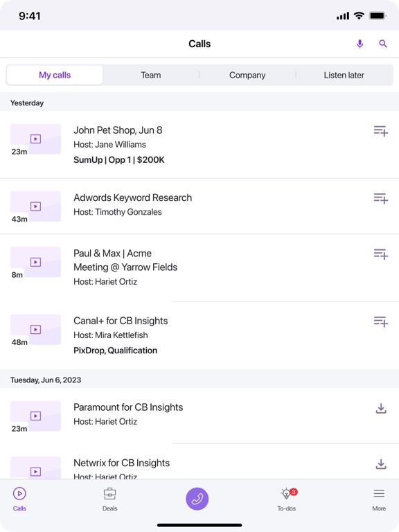Tap Host: Hariet Ortiz under Paul & Max
Image resolution: width=399 pixels, height=532 pixels.
(105, 282)
